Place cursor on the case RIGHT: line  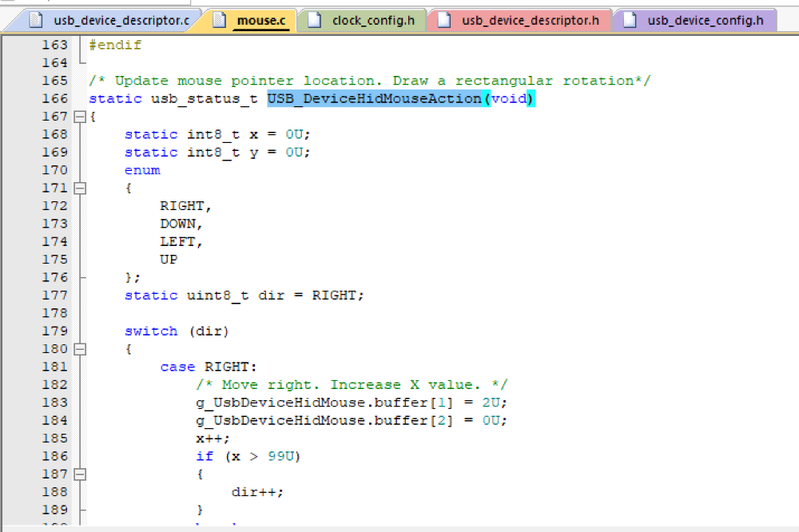[209, 367]
